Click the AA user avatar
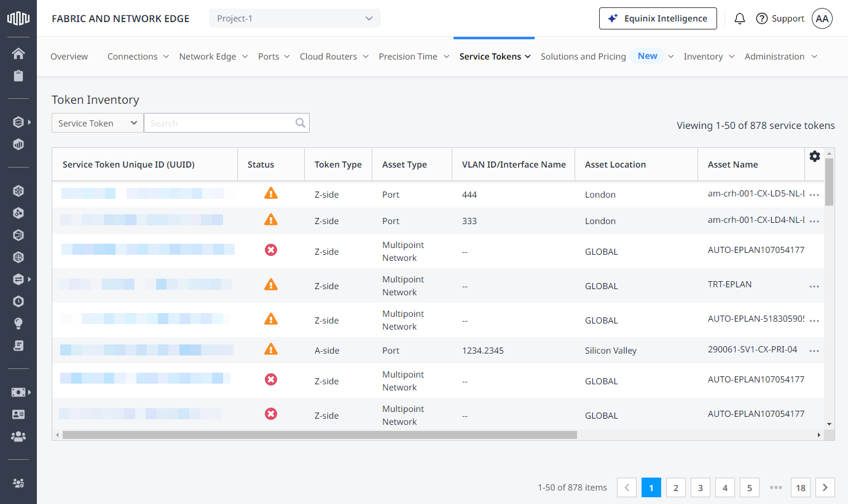 tap(822, 18)
